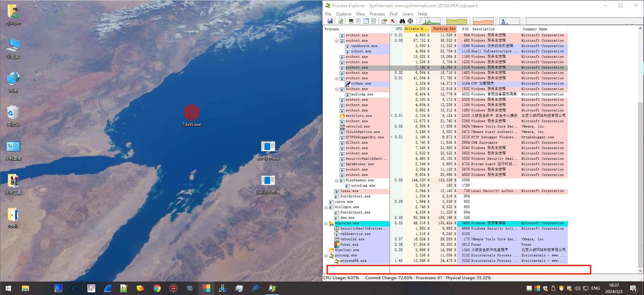Image resolution: width=644 pixels, height=295 pixels.
Task: Select the 回收站 recycle bin desktop icon
Action: coord(13,116)
